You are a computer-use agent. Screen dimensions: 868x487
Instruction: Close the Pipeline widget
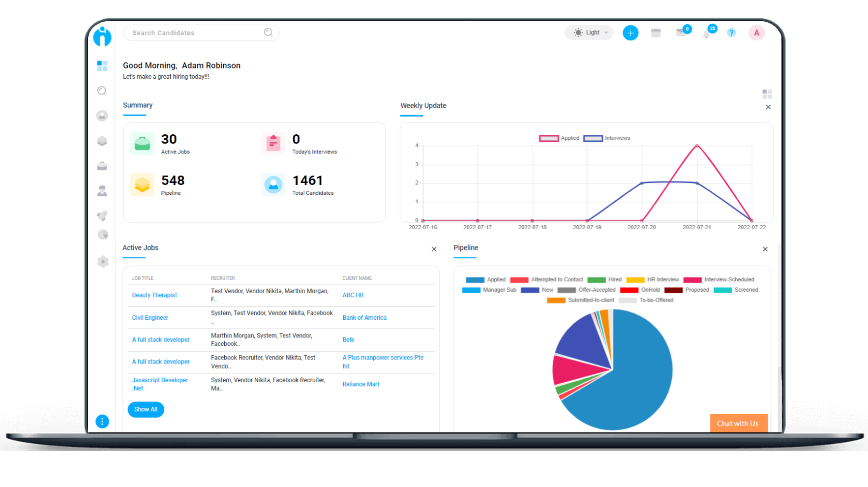pyautogui.click(x=765, y=249)
